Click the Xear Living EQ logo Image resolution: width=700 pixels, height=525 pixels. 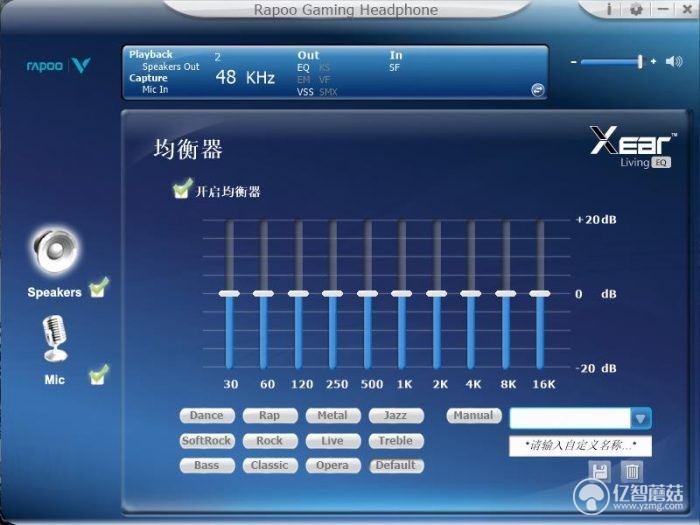pyautogui.click(x=633, y=147)
